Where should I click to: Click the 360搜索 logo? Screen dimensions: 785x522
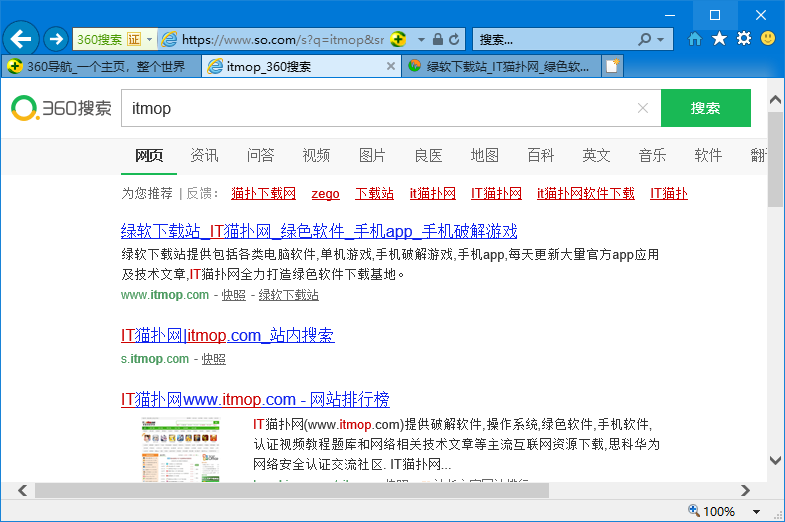61,108
